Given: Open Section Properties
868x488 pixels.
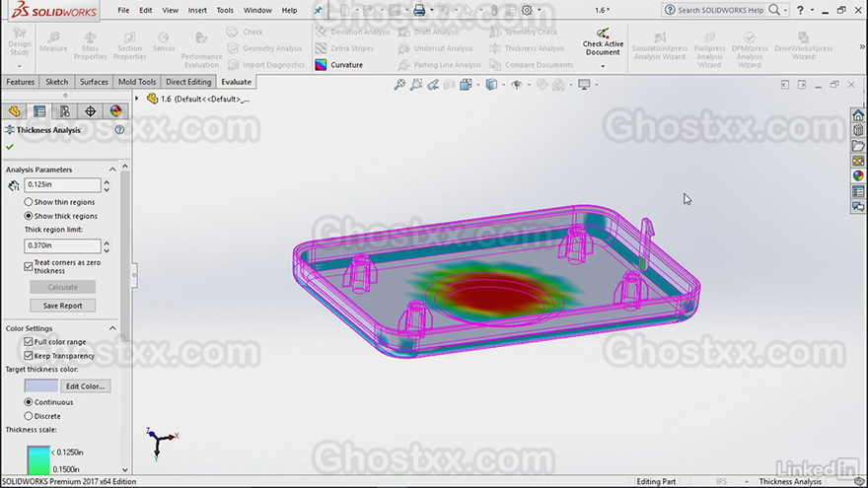Looking at the screenshot, I should [129, 45].
